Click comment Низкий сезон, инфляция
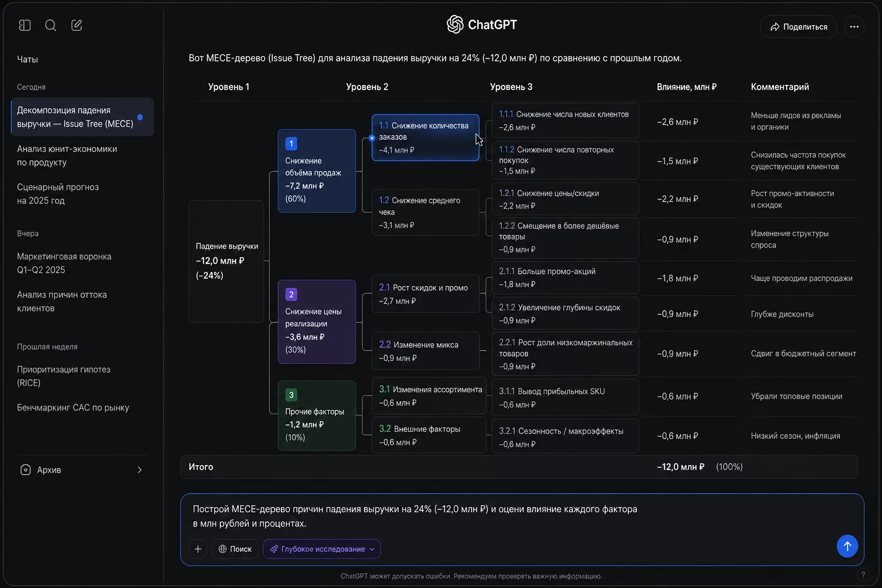 (795, 436)
